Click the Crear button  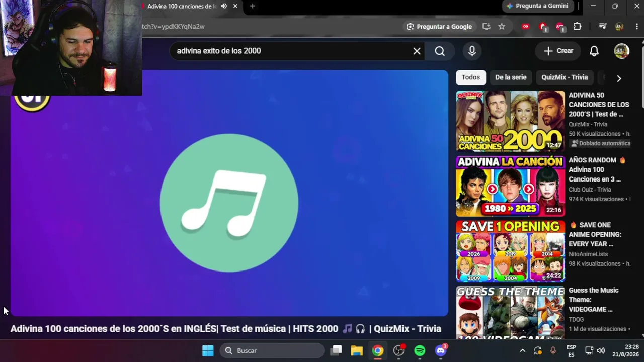coord(558,51)
